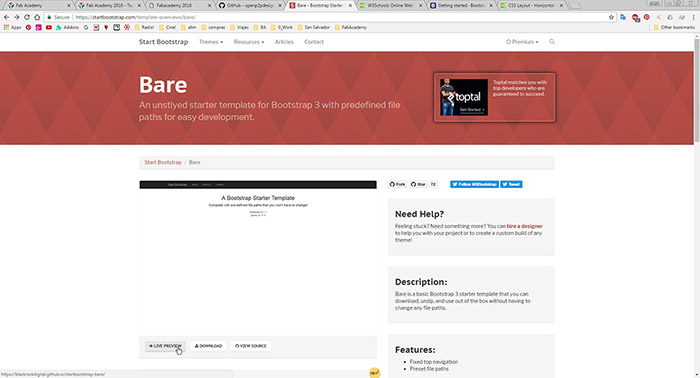Open the compras bookmark folder
The width and height of the screenshot is (700, 378).
(x=213, y=27)
